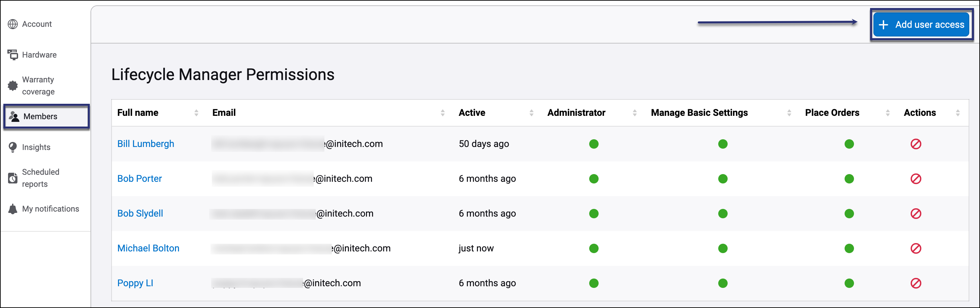Sort by Active column arrows
This screenshot has width=980, height=308.
(x=532, y=113)
